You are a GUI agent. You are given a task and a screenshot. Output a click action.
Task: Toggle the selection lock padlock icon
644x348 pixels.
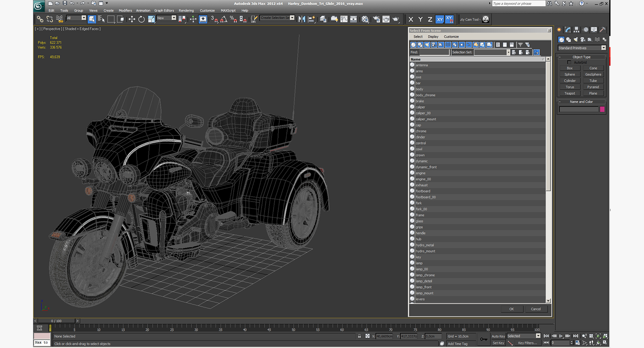click(359, 336)
